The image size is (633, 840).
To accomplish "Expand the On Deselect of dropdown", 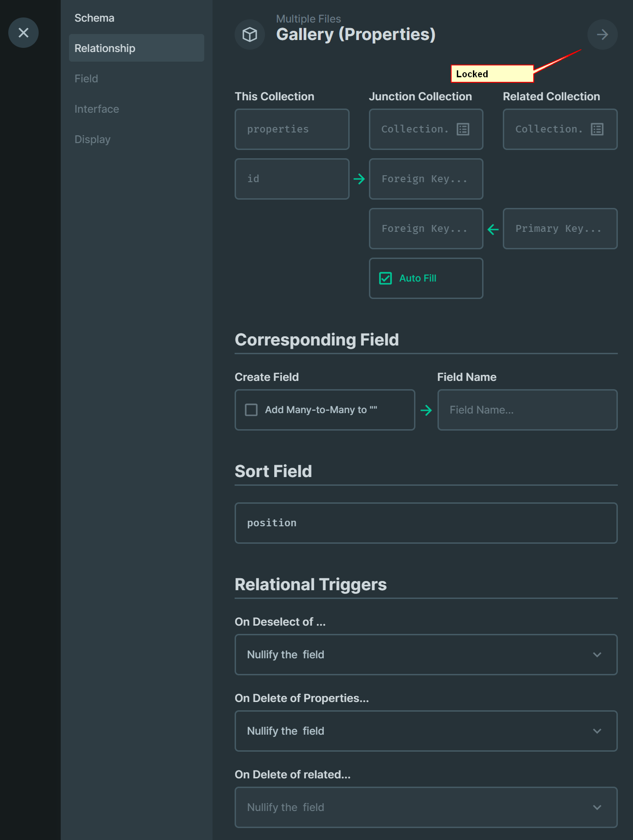I will tap(426, 655).
